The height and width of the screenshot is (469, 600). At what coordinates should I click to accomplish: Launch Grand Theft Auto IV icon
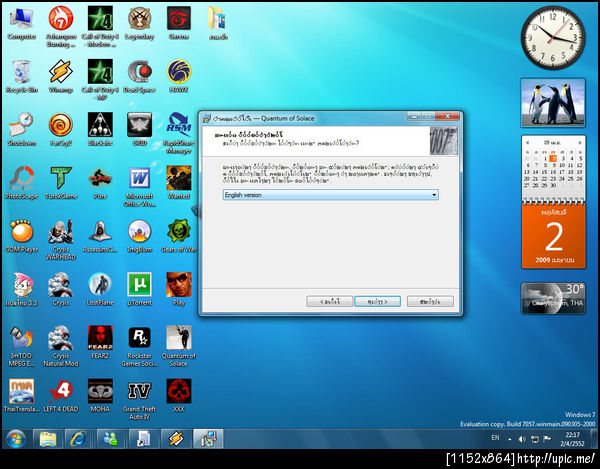point(140,399)
